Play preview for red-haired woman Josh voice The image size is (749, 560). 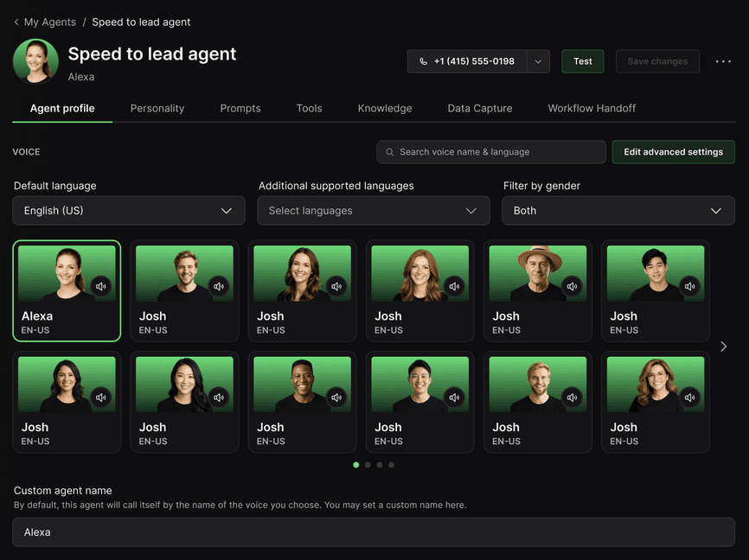(454, 286)
